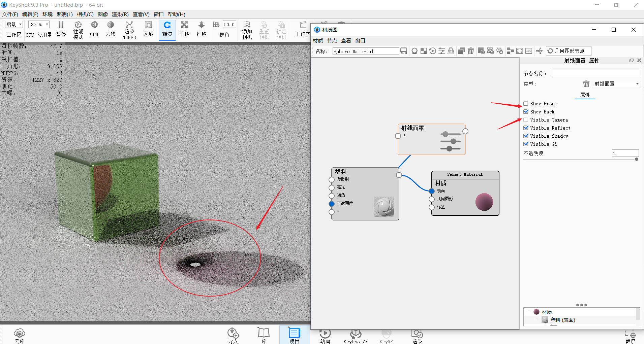Open the Nodes menu in material graph window

332,40
